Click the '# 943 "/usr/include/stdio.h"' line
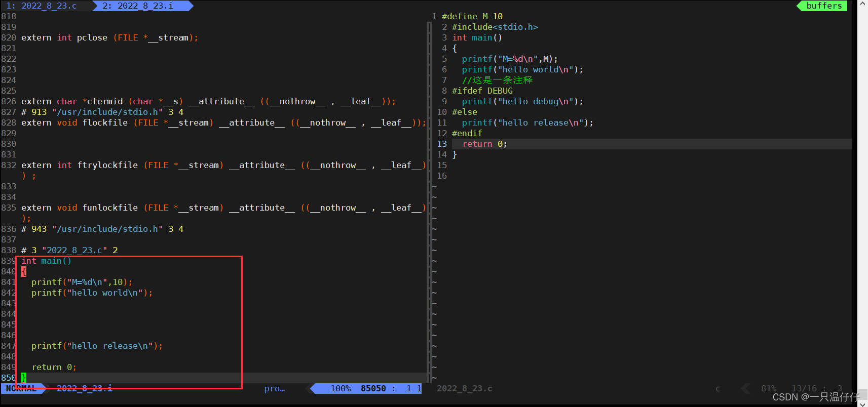Image resolution: width=868 pixels, height=407 pixels. tap(102, 229)
